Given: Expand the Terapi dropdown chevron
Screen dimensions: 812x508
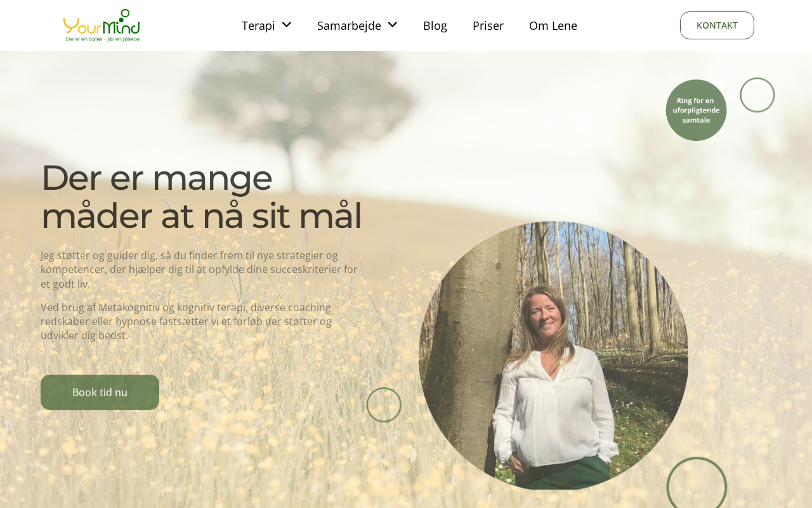Looking at the screenshot, I should (286, 25).
